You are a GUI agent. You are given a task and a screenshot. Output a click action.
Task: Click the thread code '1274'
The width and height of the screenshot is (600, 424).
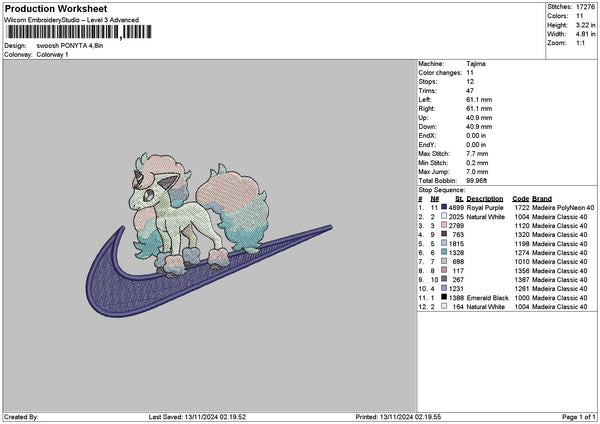pos(522,253)
